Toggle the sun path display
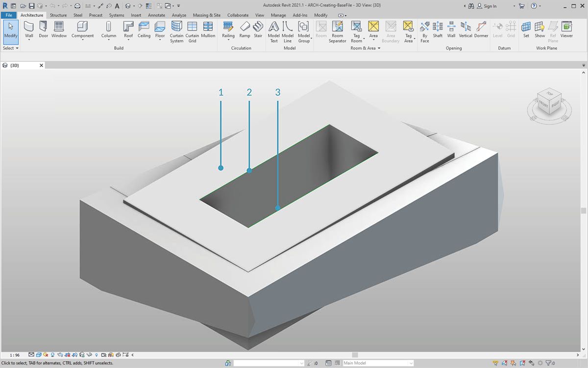Image resolution: width=588 pixels, height=368 pixels. tap(45, 355)
